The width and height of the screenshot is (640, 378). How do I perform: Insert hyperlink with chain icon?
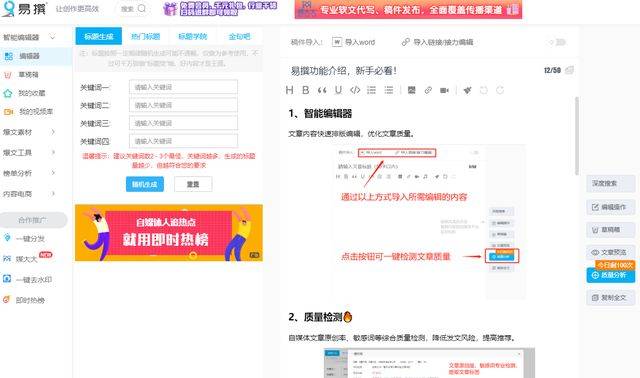428,90
